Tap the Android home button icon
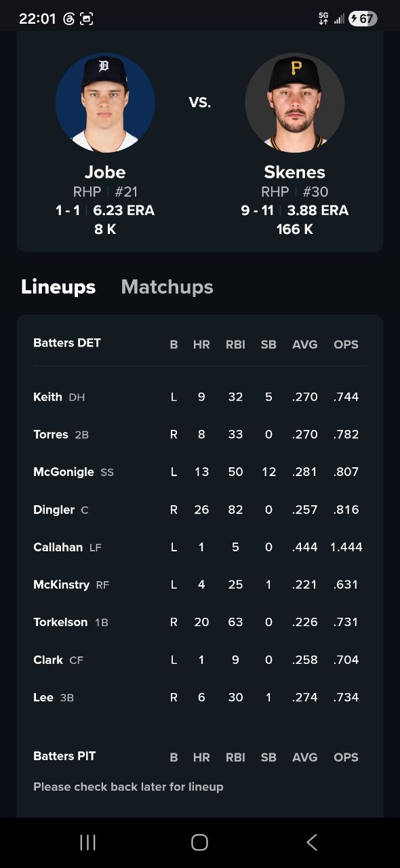The width and height of the screenshot is (400, 868). (x=199, y=842)
